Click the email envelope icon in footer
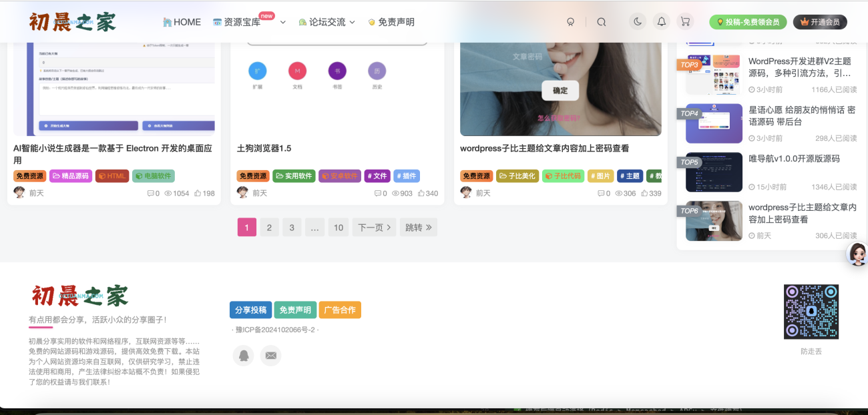Screen dimensions: 868x415 pyautogui.click(x=270, y=356)
